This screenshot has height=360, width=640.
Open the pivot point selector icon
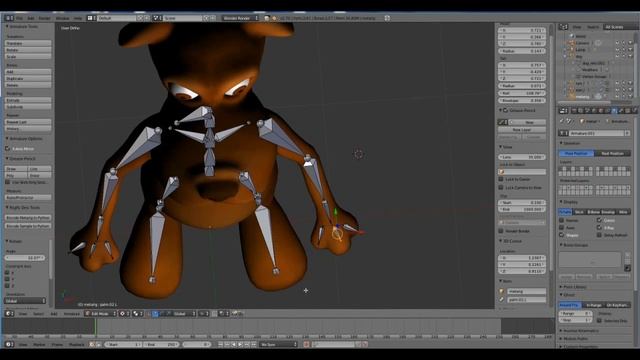tap(137, 313)
